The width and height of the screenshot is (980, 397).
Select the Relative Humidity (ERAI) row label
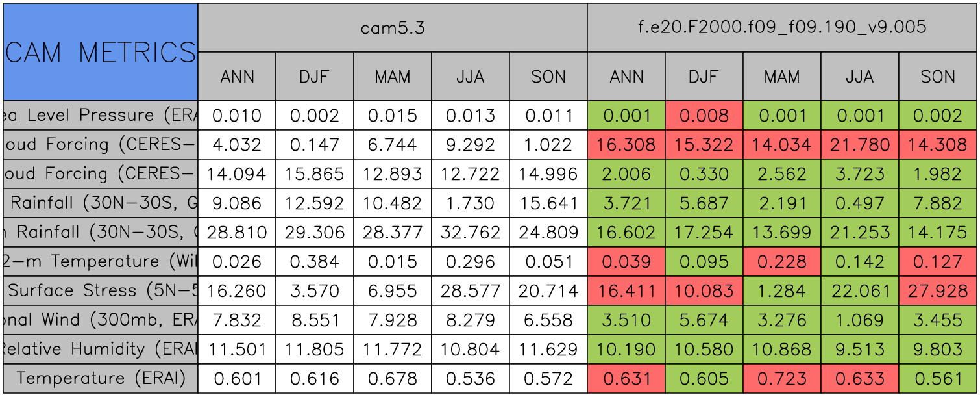[101, 350]
